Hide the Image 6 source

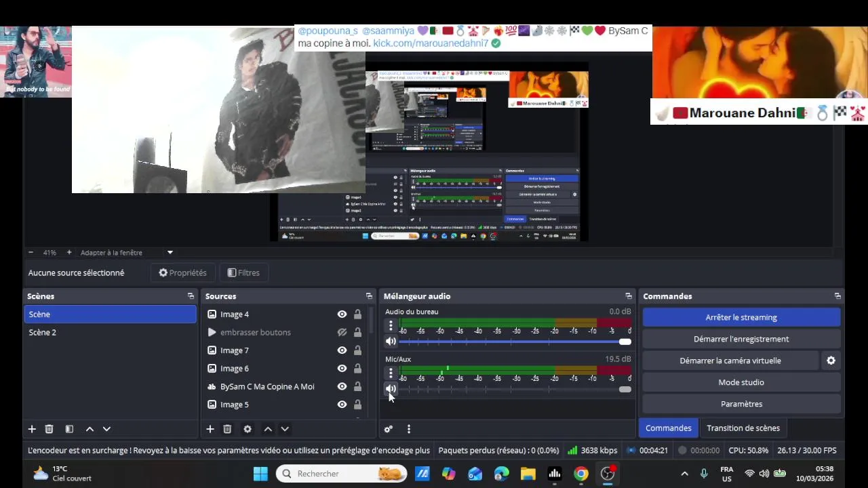point(342,369)
